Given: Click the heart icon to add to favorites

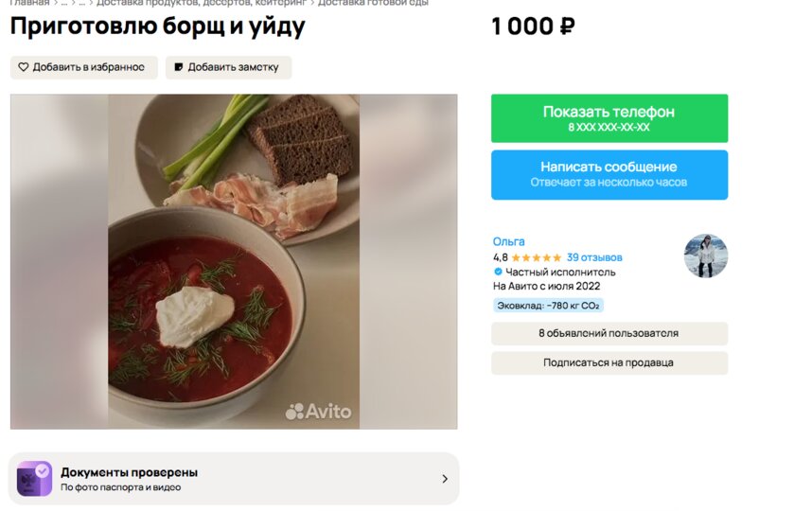Looking at the screenshot, I should tap(25, 67).
